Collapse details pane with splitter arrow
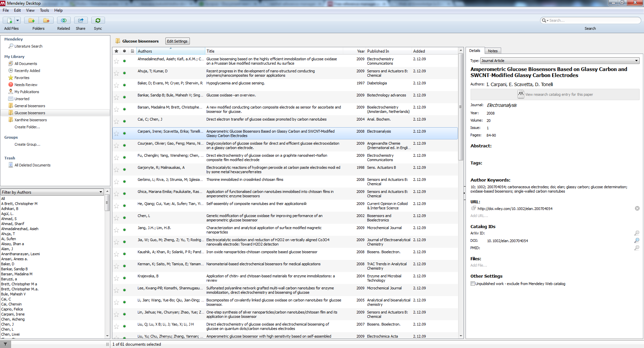Image resolution: width=644 pixels, height=348 pixels. click(464, 193)
